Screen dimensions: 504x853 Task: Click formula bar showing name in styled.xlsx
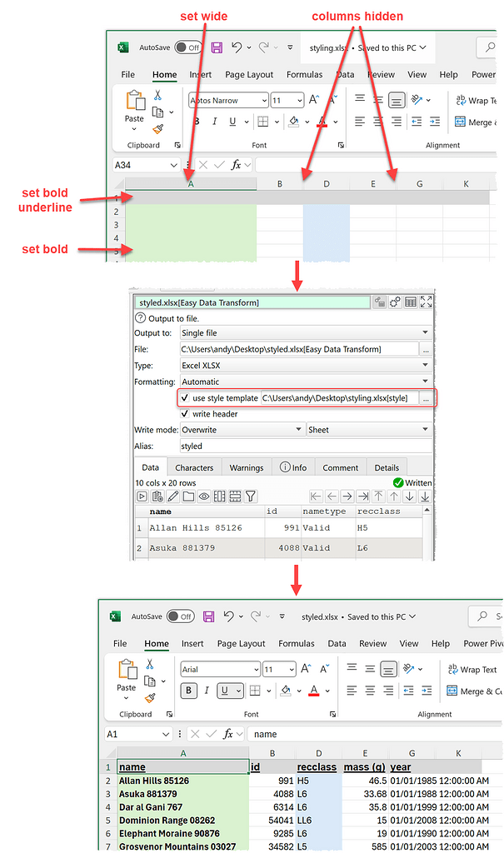(x=376, y=734)
